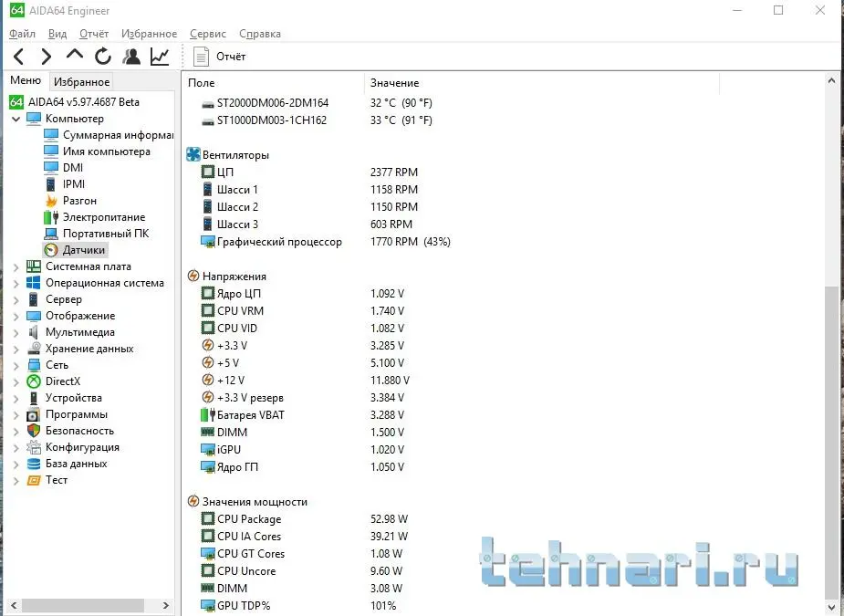
Task: Click the Разгон flame icon
Action: pyautogui.click(x=51, y=201)
